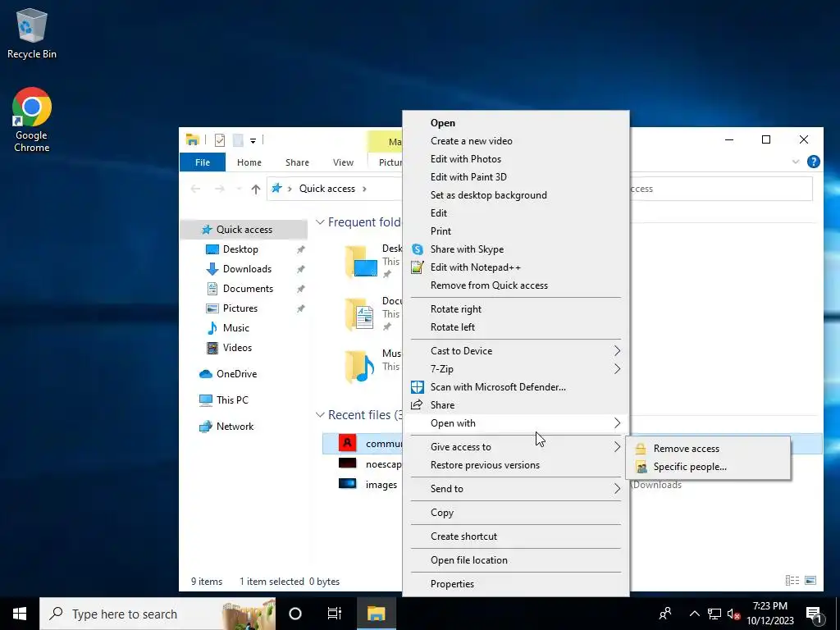Open Desktop in the navigation pane
The width and height of the screenshot is (840, 630).
pos(240,249)
